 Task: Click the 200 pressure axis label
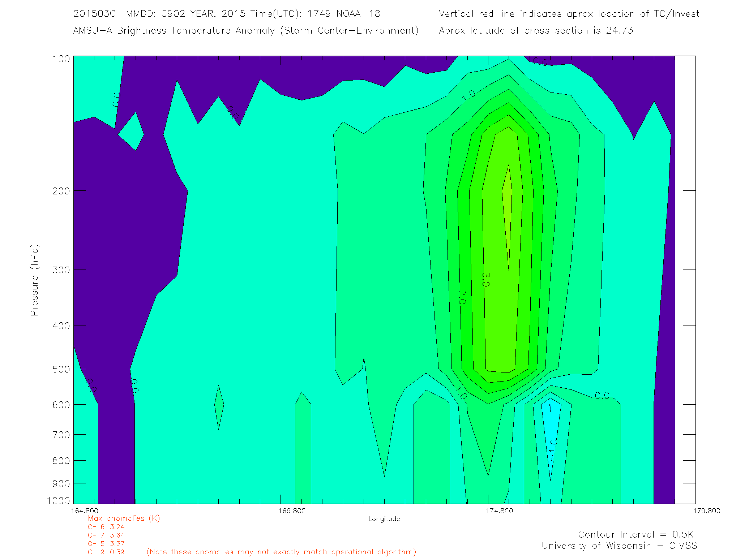[x=61, y=191]
